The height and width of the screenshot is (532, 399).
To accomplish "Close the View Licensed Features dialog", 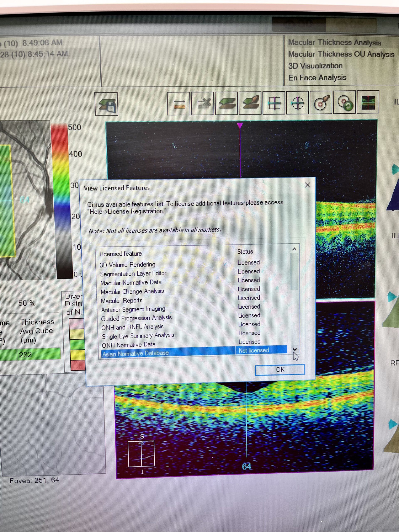I will tap(307, 185).
